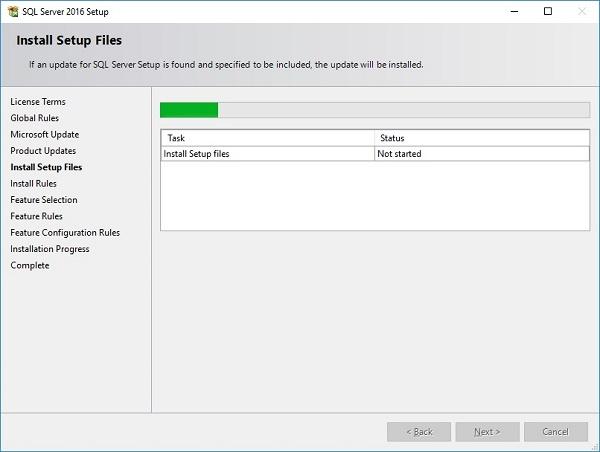Click the Complete step in the sidebar
Viewport: 600px width, 452px height.
[x=30, y=265]
